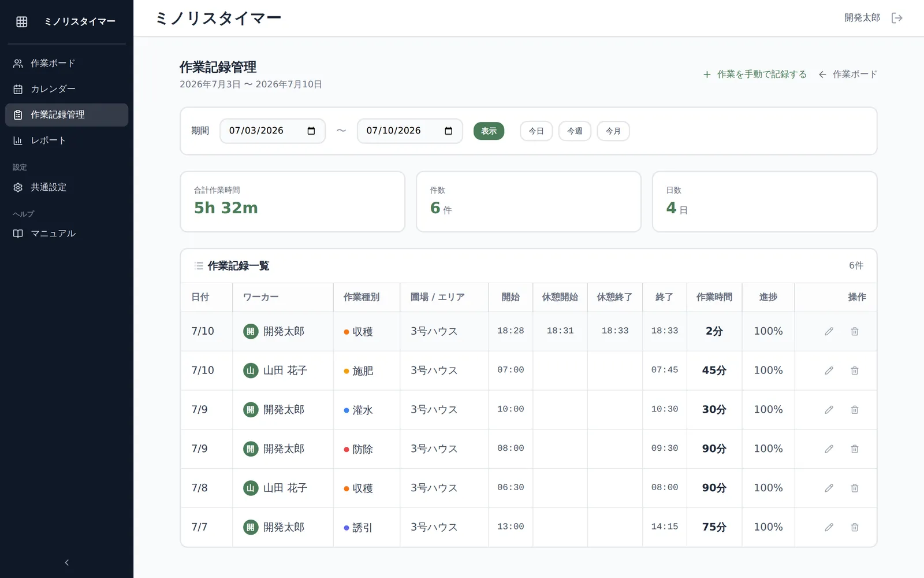The height and width of the screenshot is (578, 924).
Task: Click the 今月 quick filter button
Action: pos(613,131)
